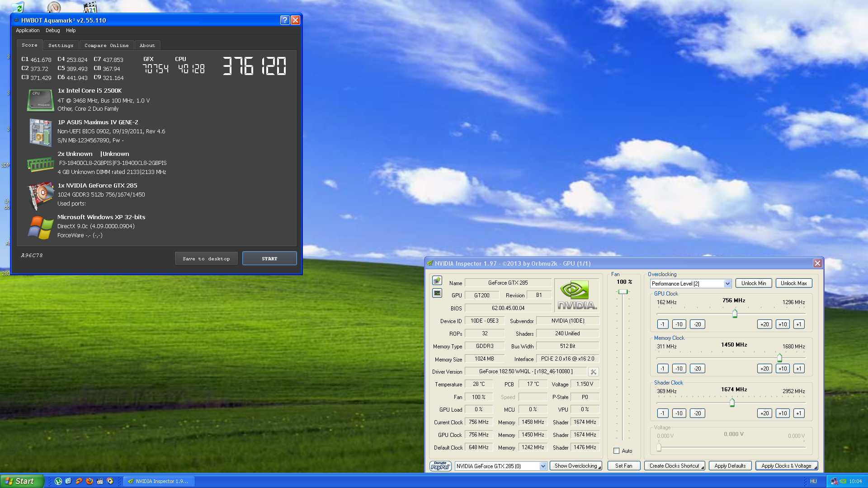Click the CPU chip icon in Aquamark
Screen dimensions: 868x488
coord(40,100)
